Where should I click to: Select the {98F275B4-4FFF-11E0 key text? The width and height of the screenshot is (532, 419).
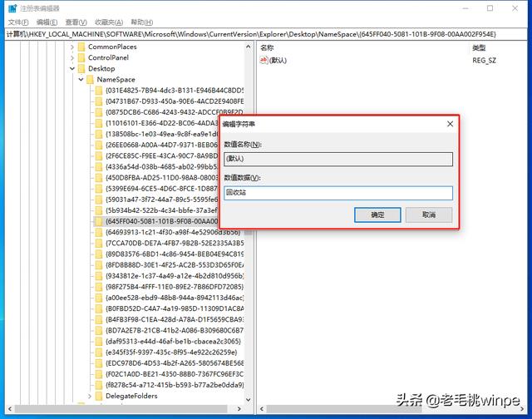(x=175, y=287)
